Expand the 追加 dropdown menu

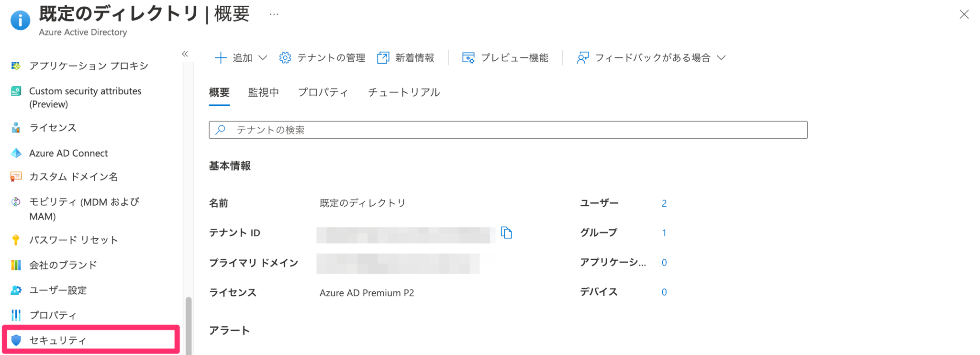point(263,57)
